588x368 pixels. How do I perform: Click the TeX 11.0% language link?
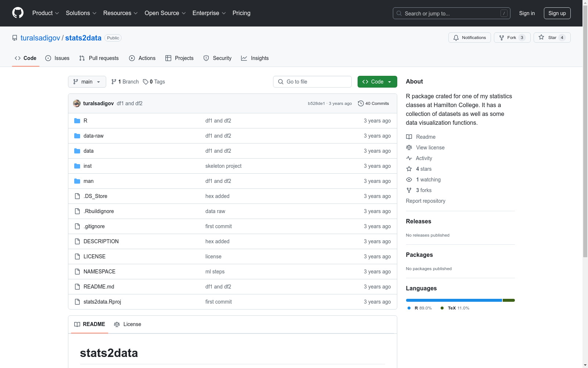click(455, 308)
